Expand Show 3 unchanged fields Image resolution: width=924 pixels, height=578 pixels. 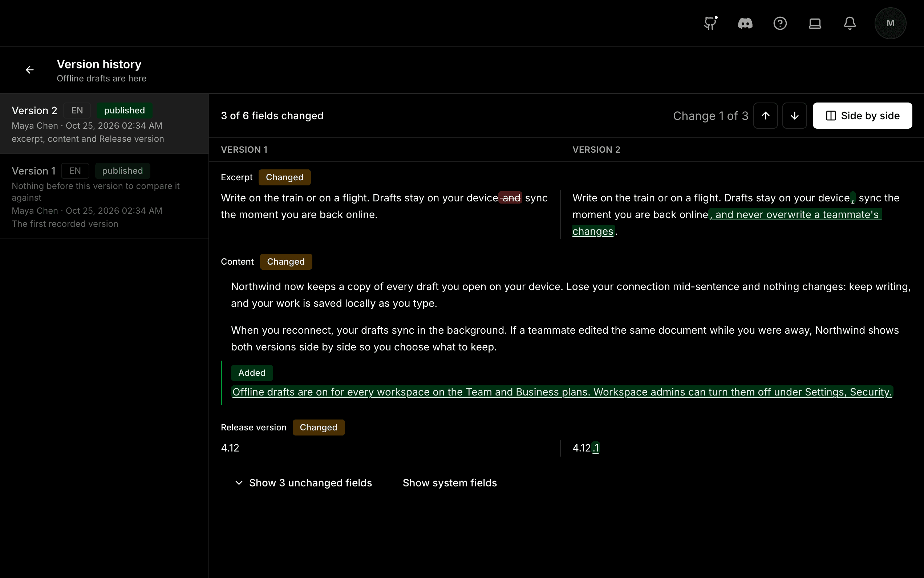pos(304,483)
